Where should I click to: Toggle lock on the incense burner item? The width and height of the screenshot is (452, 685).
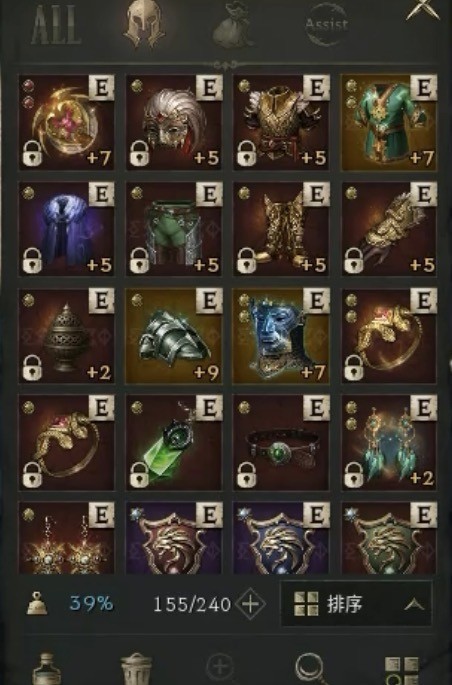32,367
